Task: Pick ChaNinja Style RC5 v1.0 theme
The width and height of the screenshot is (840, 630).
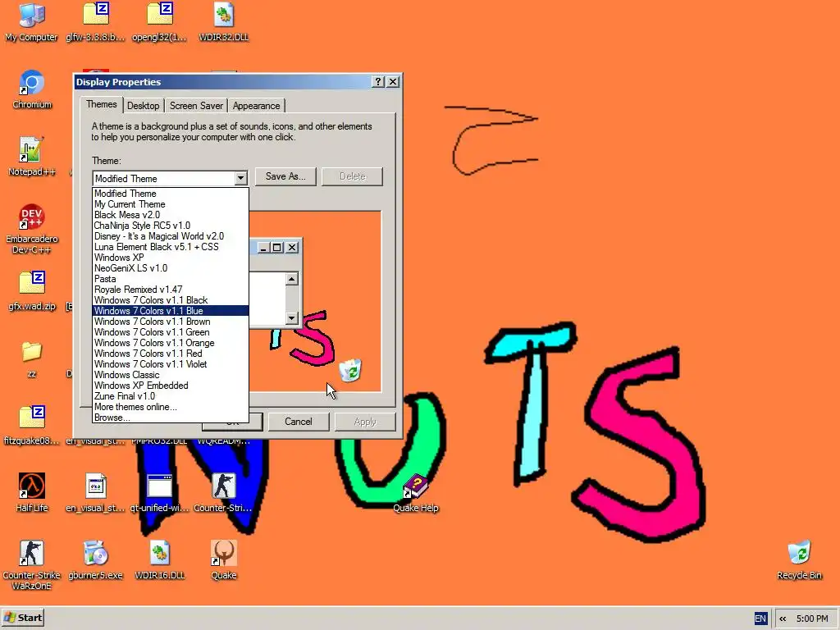Action: (x=171, y=226)
